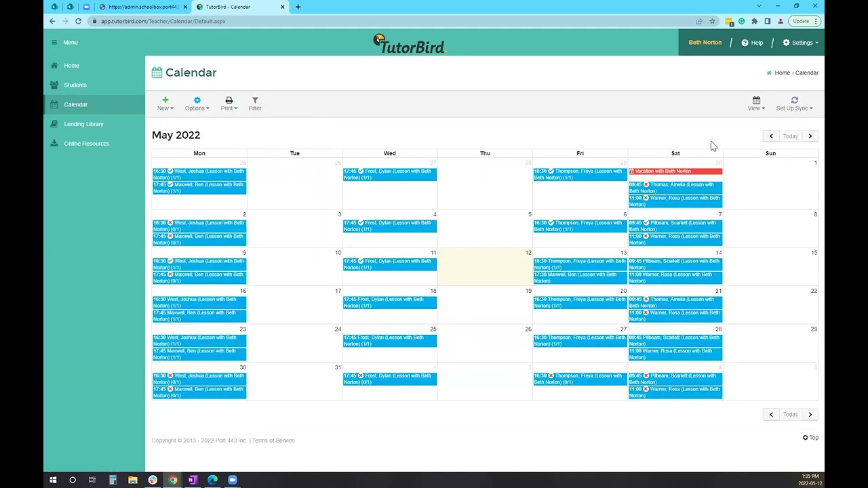Open the red Vacation with Beth Norton event
This screenshot has height=488, width=868.
click(675, 171)
